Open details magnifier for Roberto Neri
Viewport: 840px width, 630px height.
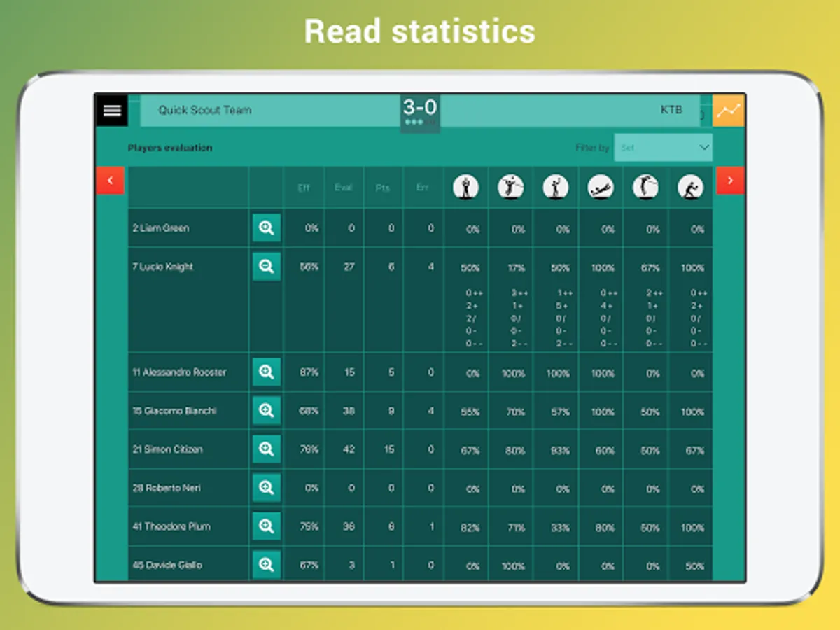pos(266,488)
